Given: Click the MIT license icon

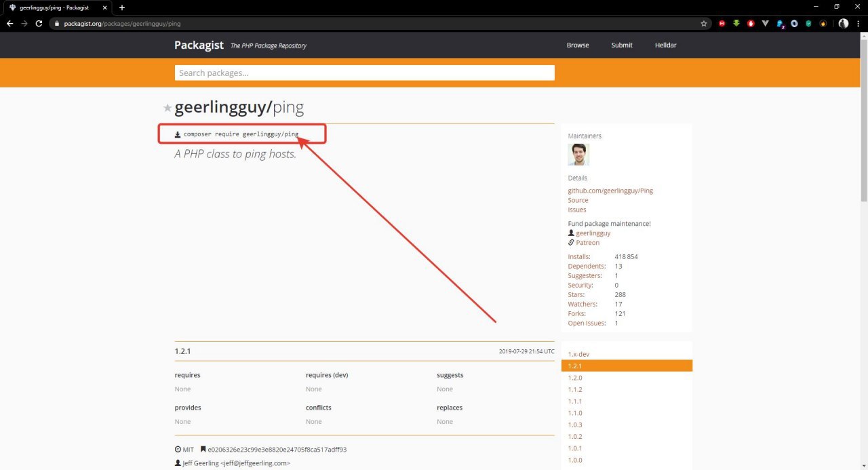Looking at the screenshot, I should point(178,450).
